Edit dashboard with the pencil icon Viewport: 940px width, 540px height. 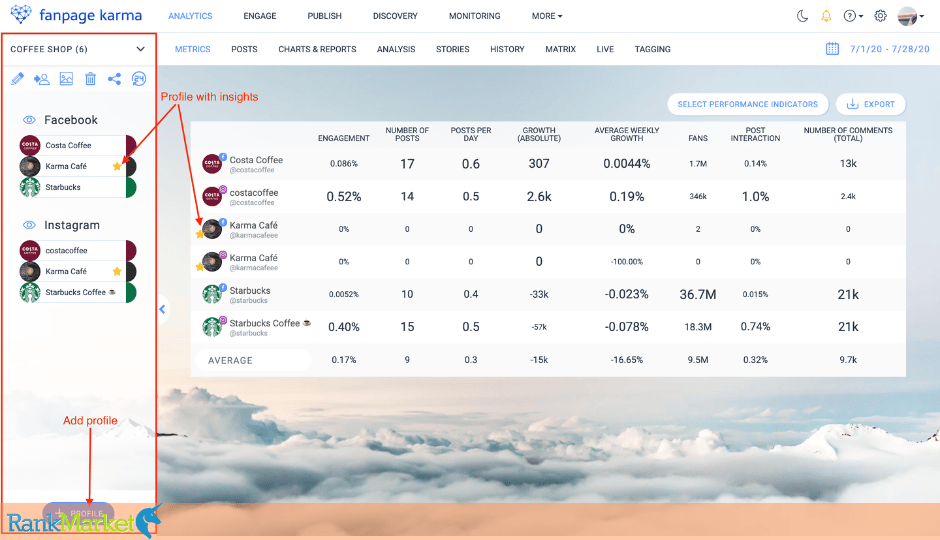tap(17, 79)
